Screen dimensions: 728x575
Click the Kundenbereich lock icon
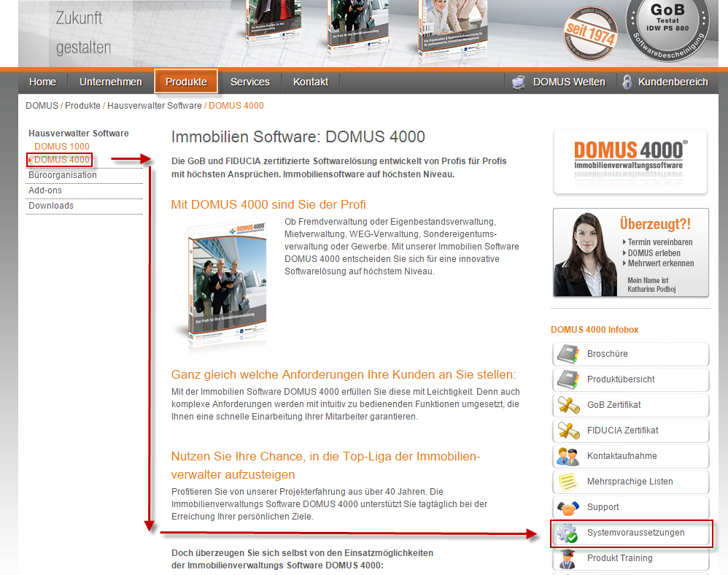point(627,82)
